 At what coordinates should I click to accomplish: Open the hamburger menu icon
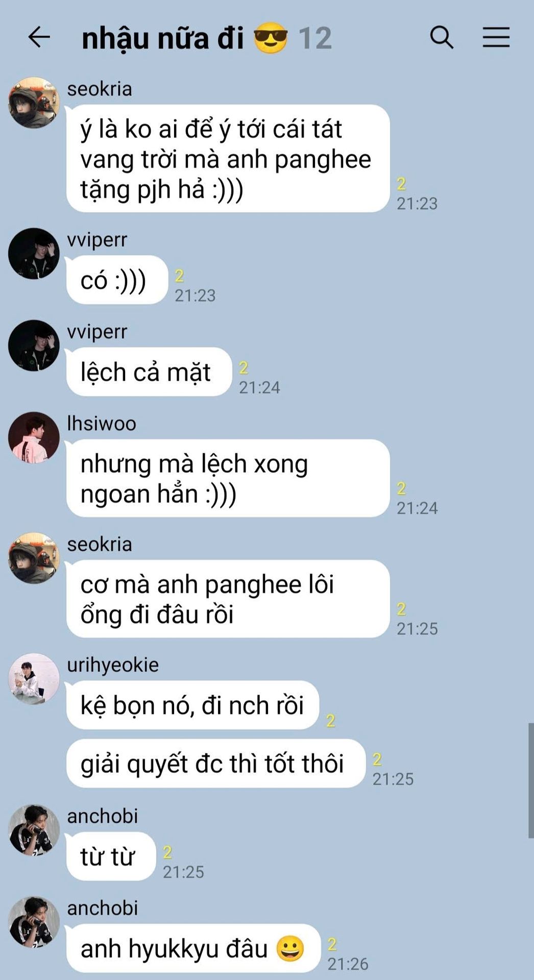496,37
